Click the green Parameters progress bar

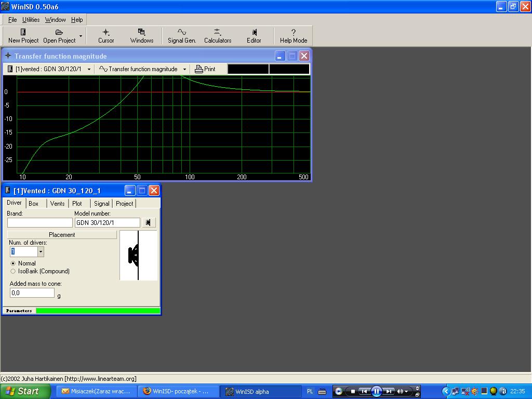(x=98, y=311)
